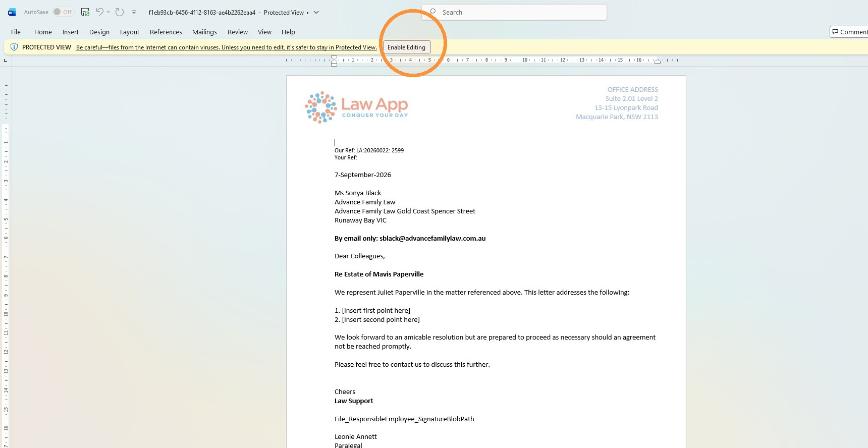
Task: Click the email sblack@advancefamilylaw.com.au text
Action: point(432,239)
